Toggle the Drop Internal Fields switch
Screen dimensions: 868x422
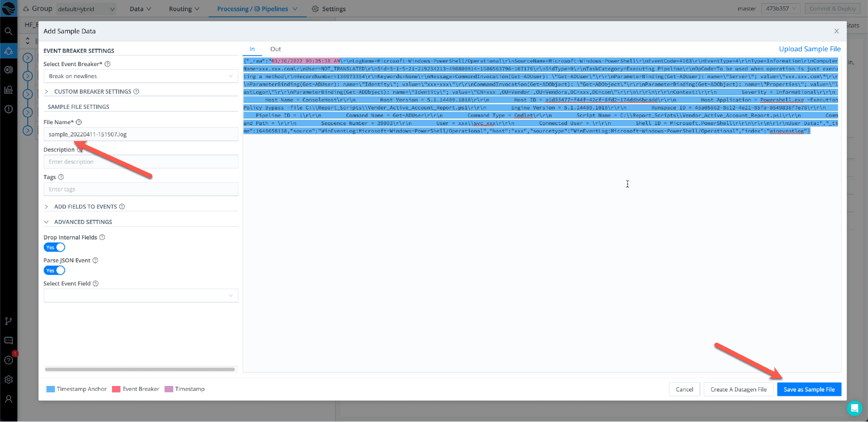[54, 247]
